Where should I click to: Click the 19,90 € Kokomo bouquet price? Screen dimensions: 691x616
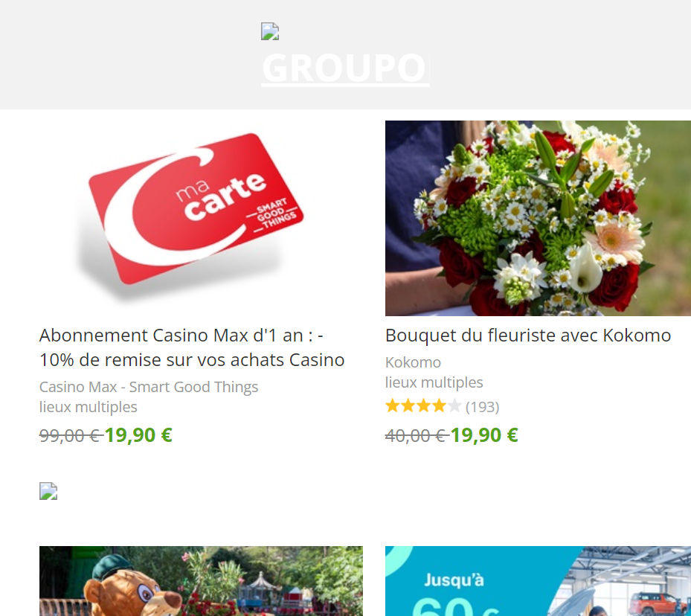pos(484,435)
